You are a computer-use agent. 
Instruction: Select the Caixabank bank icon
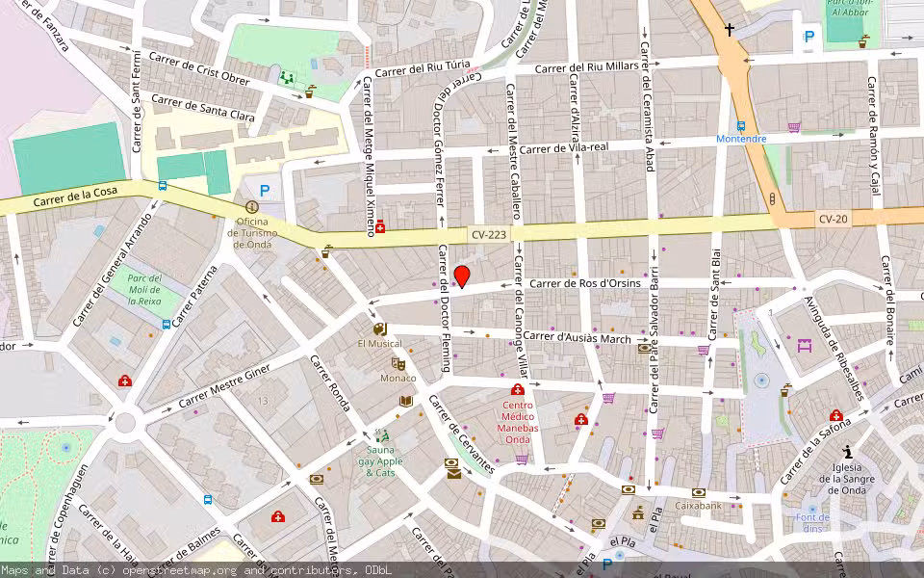click(x=700, y=492)
